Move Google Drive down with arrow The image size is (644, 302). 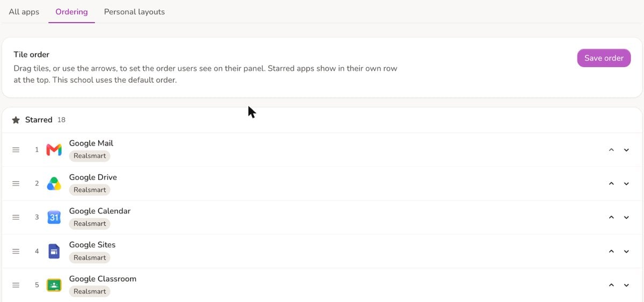626,184
